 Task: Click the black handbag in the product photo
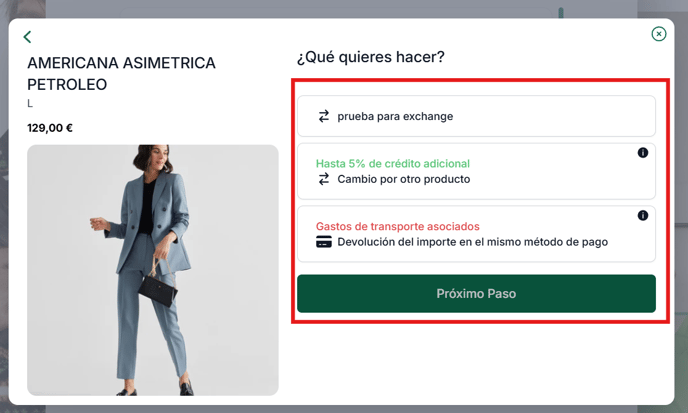(158, 290)
